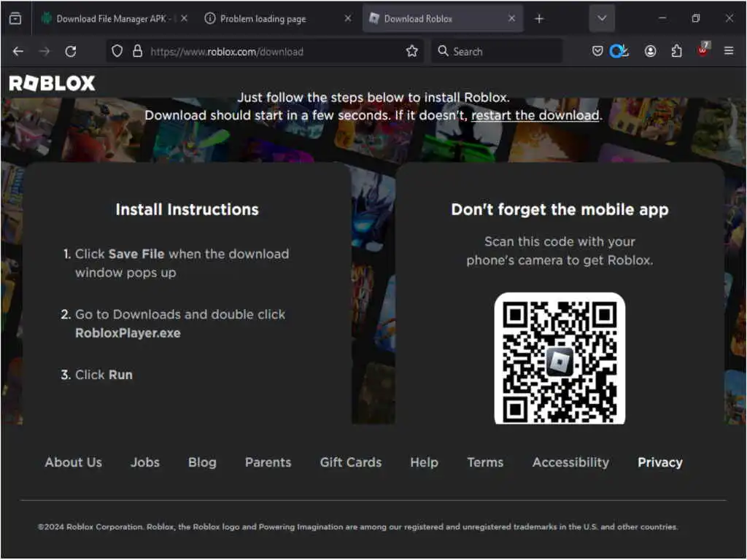Switch to the Problem loading page tab
This screenshot has width=747, height=560.
(279, 18)
